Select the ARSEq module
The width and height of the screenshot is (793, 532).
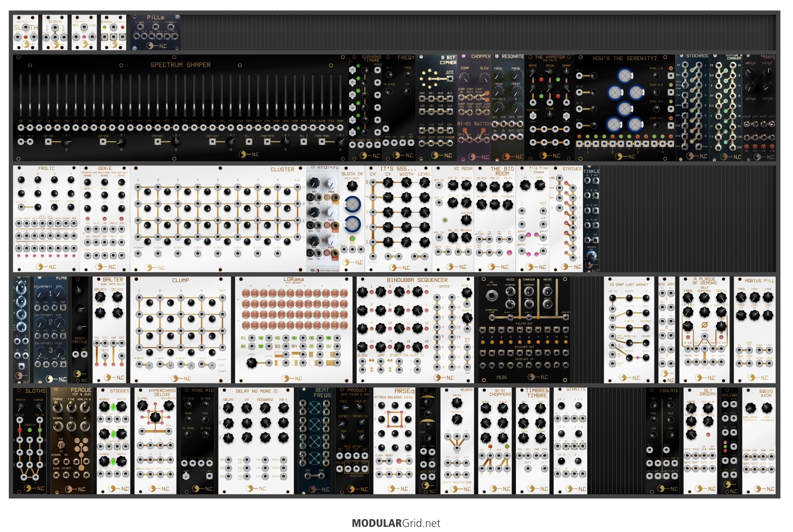point(394,441)
